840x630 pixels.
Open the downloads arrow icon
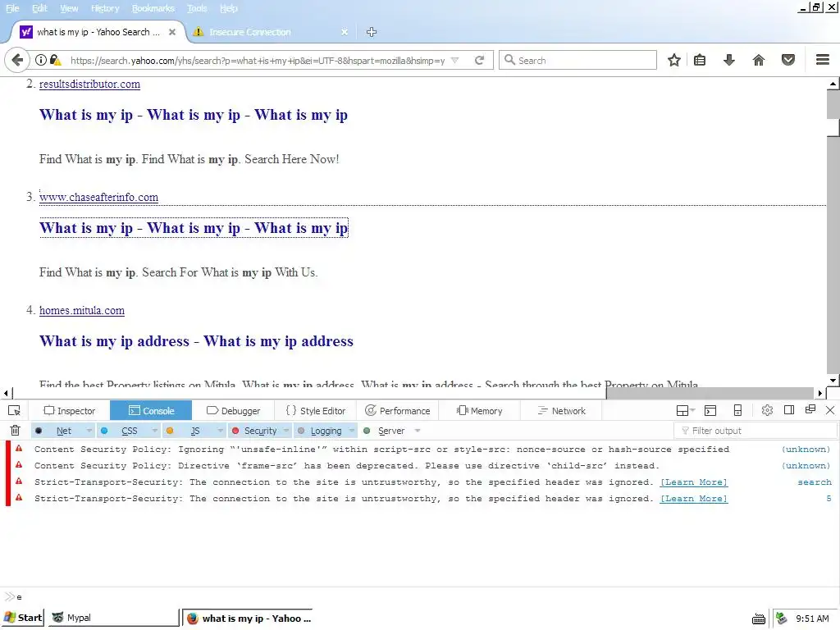pyautogui.click(x=728, y=60)
